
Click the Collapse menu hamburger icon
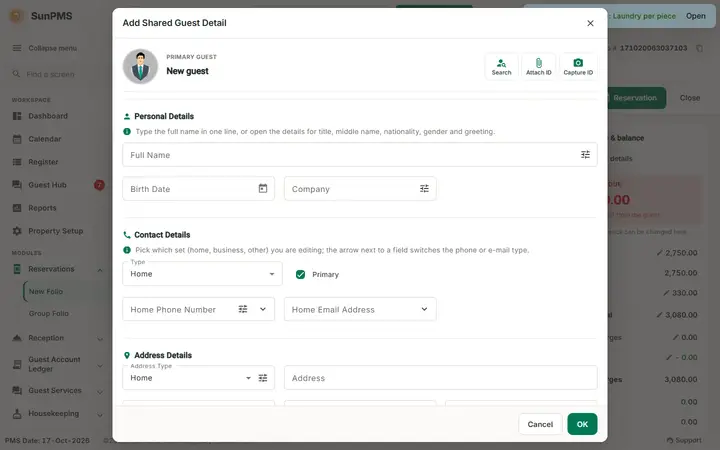17,48
